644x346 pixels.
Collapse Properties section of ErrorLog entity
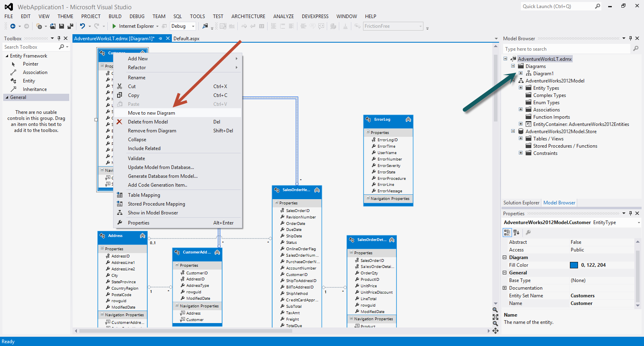[368, 132]
